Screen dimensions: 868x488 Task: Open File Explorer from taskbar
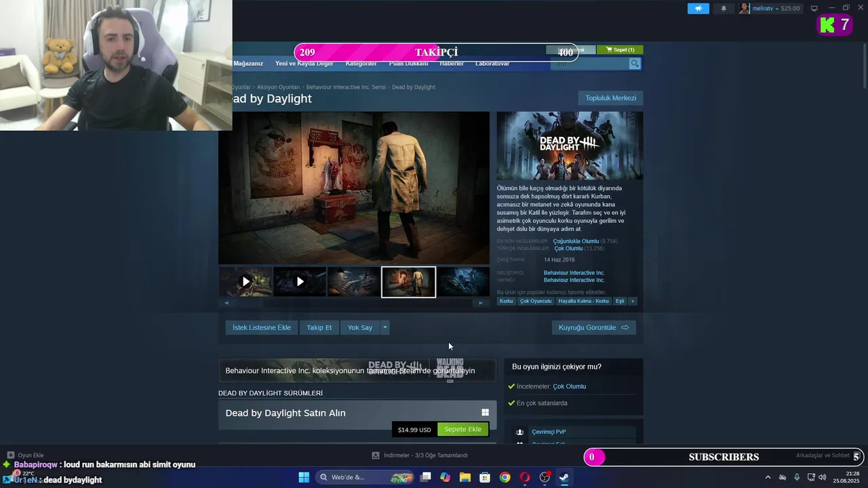(x=465, y=477)
